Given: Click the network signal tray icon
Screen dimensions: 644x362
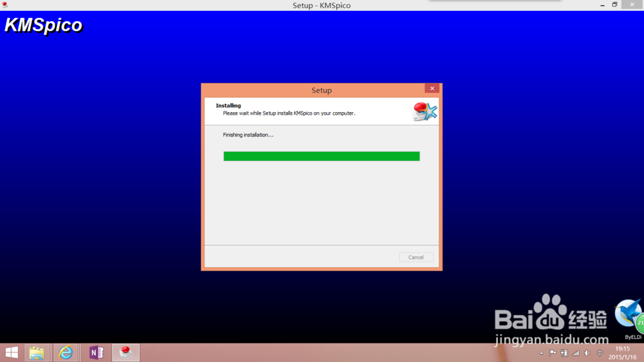Looking at the screenshot, I should point(576,353).
